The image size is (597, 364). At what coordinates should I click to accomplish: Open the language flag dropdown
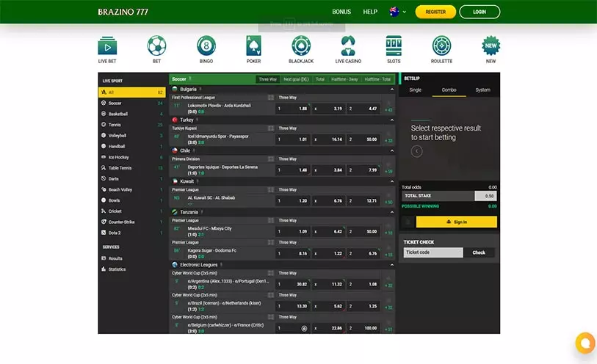click(397, 12)
